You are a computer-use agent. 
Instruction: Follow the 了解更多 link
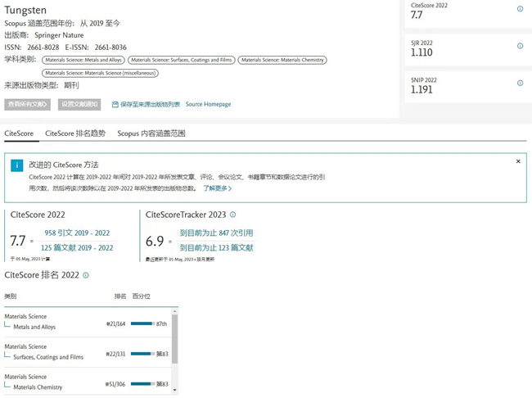(x=217, y=188)
